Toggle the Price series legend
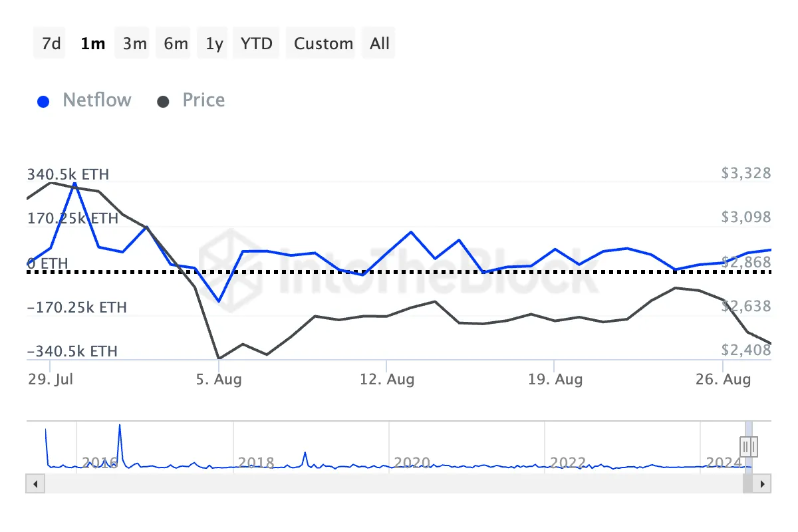Screen dimensions: 798x532 [203, 100]
